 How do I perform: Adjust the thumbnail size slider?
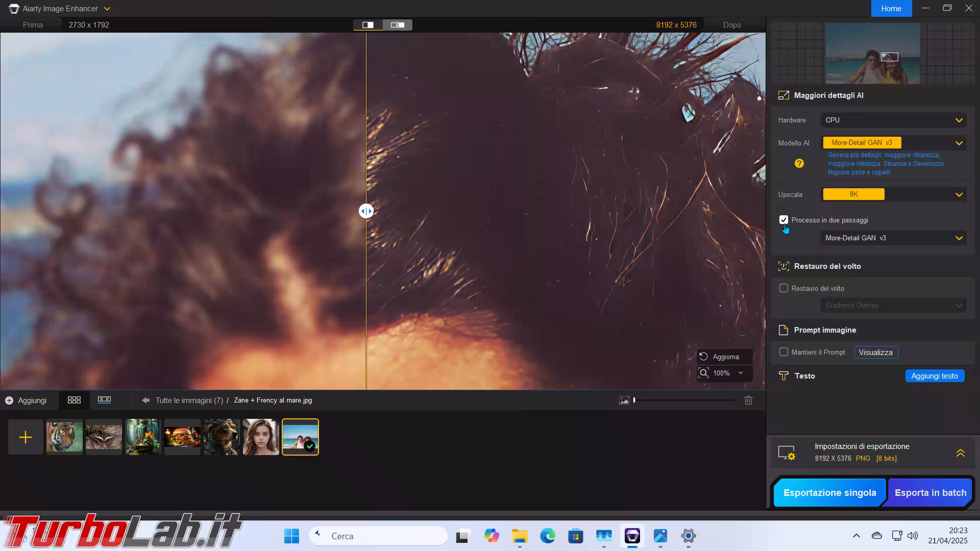pyautogui.click(x=634, y=400)
